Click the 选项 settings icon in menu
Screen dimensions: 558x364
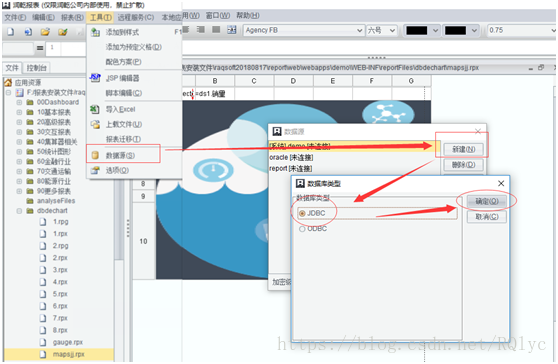[95, 170]
